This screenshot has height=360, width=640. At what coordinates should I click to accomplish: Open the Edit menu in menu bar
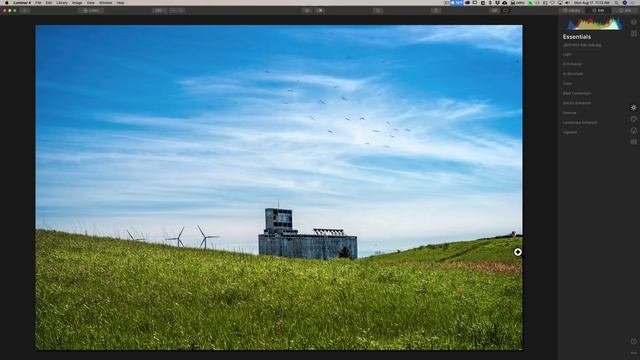pos(49,2)
